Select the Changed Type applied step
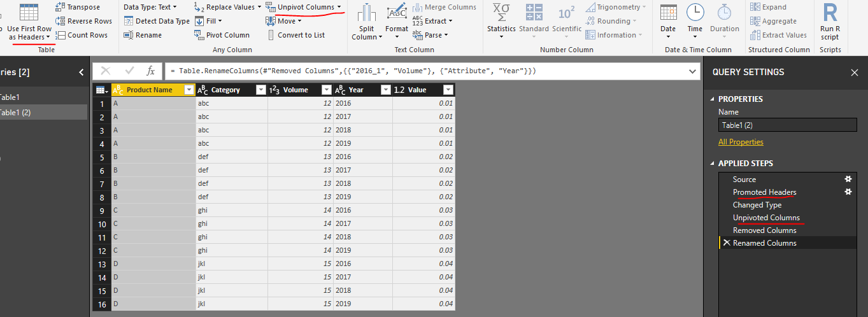 tap(757, 205)
